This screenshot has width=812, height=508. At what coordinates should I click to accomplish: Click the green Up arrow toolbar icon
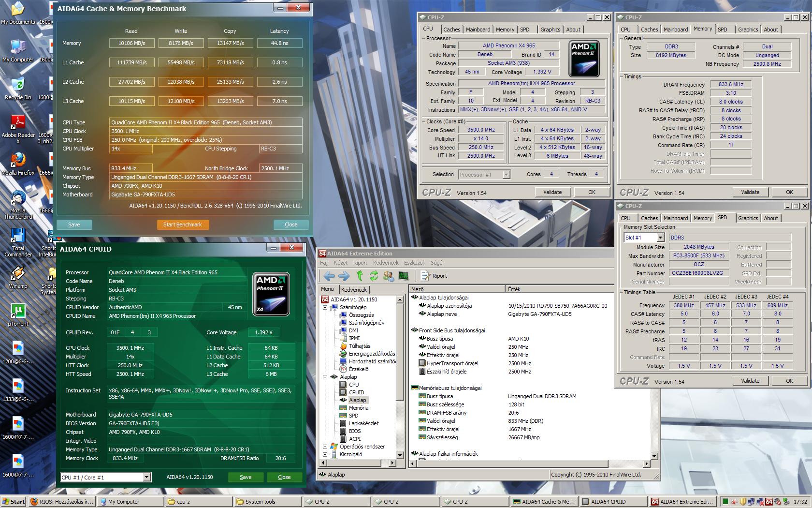click(360, 276)
